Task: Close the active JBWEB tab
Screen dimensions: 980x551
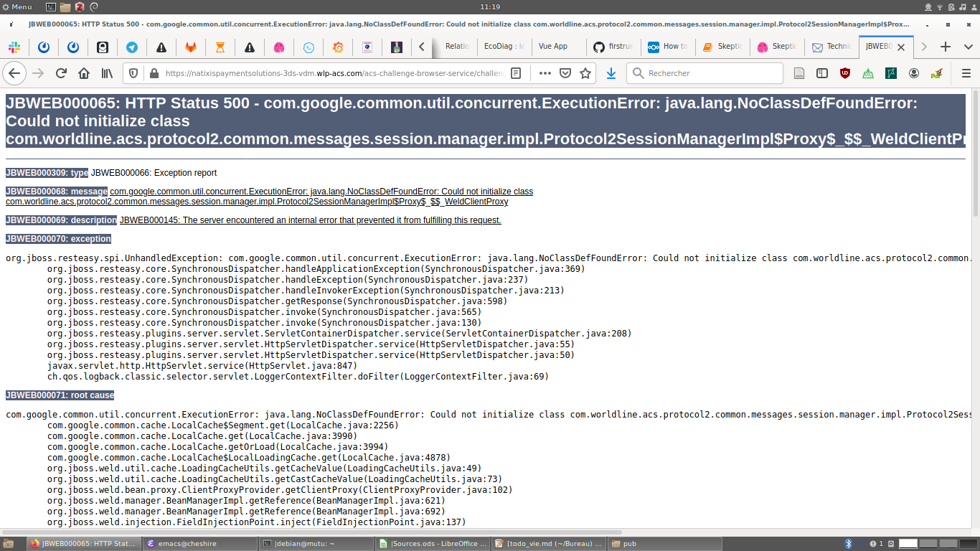Action: pyautogui.click(x=901, y=47)
